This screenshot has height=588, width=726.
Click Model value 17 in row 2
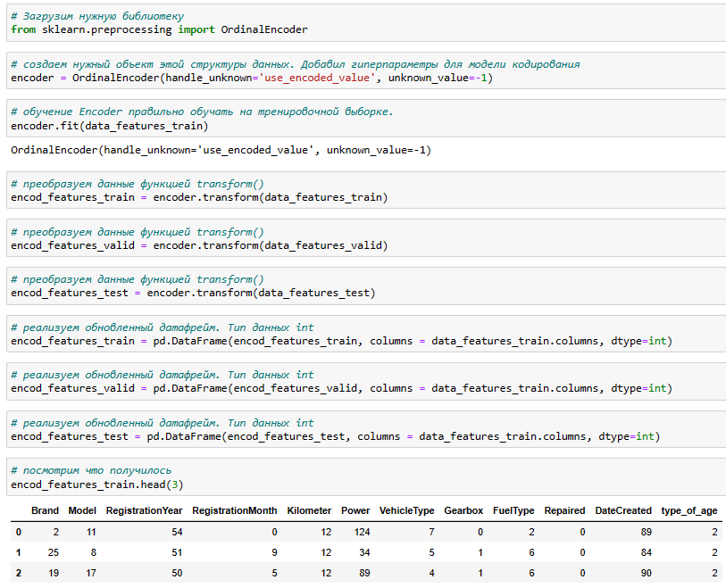[x=91, y=573]
